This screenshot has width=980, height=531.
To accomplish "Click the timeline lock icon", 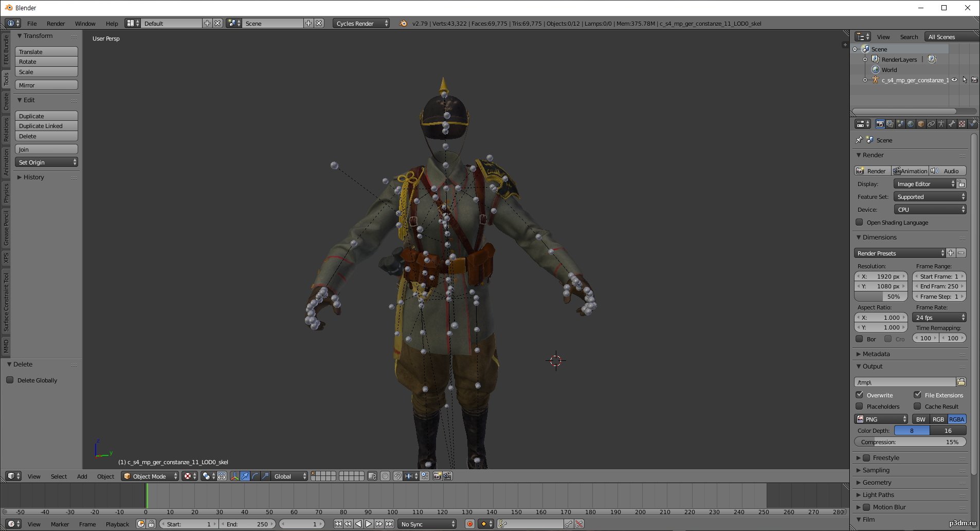I will point(151,524).
